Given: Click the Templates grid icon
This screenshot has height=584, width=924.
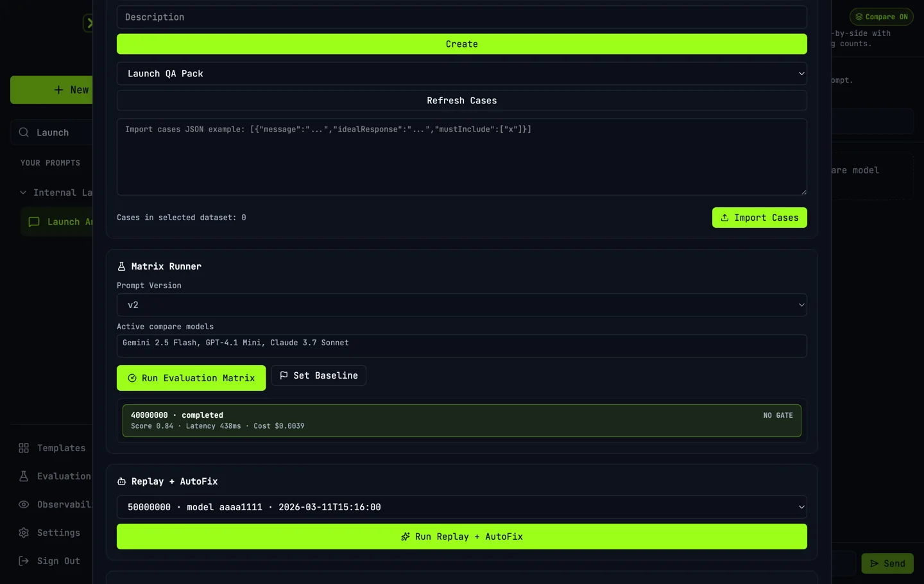Looking at the screenshot, I should tap(24, 448).
